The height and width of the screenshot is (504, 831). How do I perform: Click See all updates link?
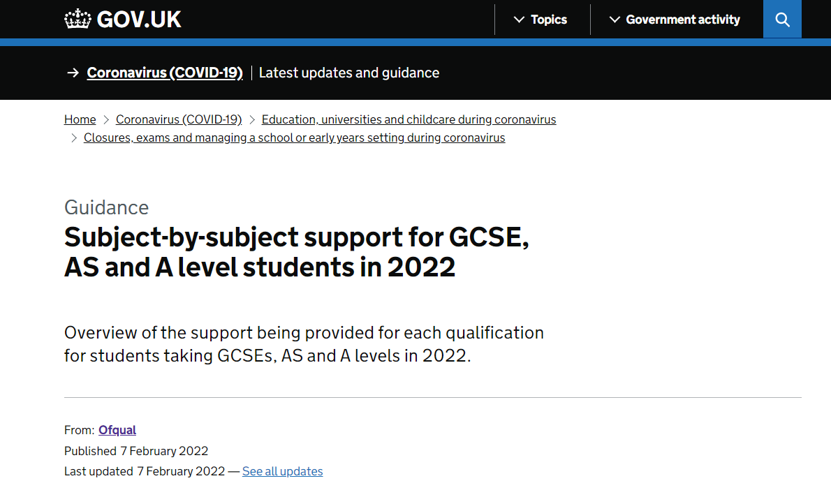click(x=283, y=471)
